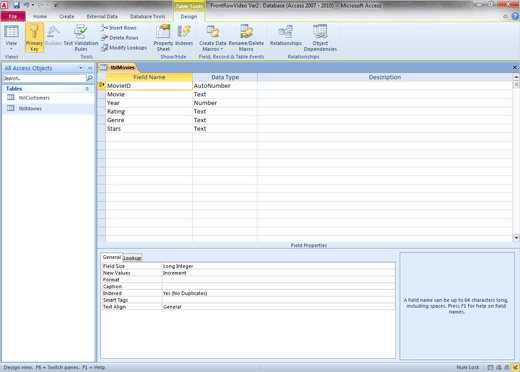
Task: Open the File tab
Action: [13, 16]
